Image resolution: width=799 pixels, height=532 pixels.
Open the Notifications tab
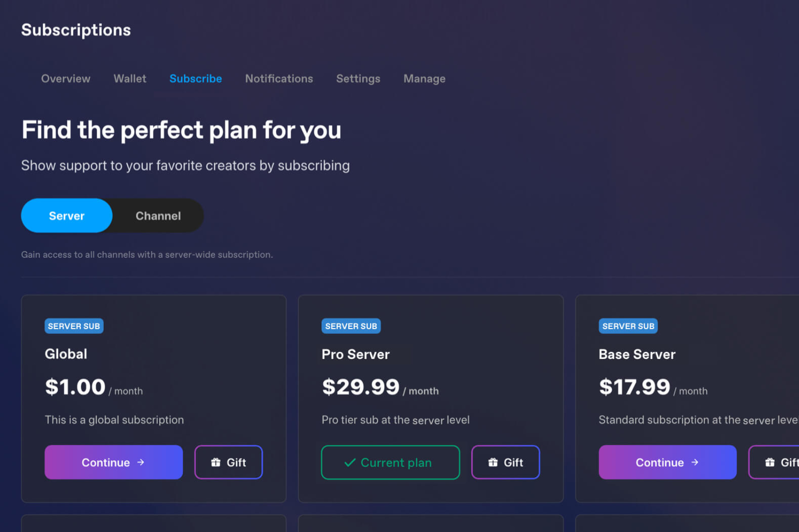coord(279,79)
